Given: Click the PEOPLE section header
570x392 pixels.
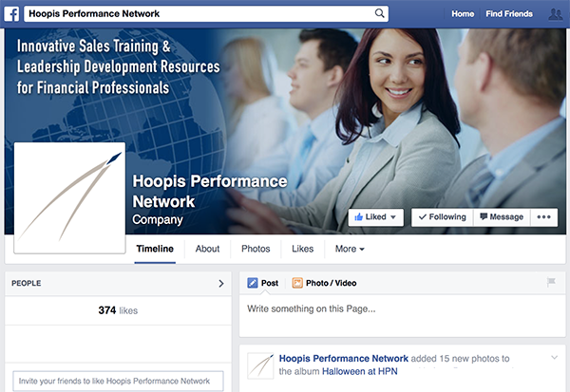Looking at the screenshot, I should pyautogui.click(x=118, y=284).
